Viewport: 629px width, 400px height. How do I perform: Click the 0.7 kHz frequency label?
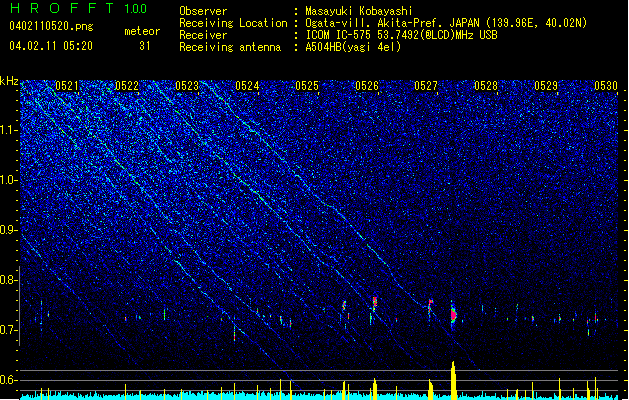click(9, 330)
